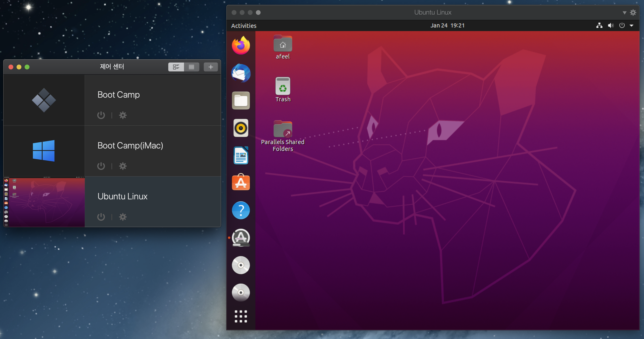Image resolution: width=644 pixels, height=339 pixels.
Task: Open Ubuntu Software store icon
Action: 241,182
